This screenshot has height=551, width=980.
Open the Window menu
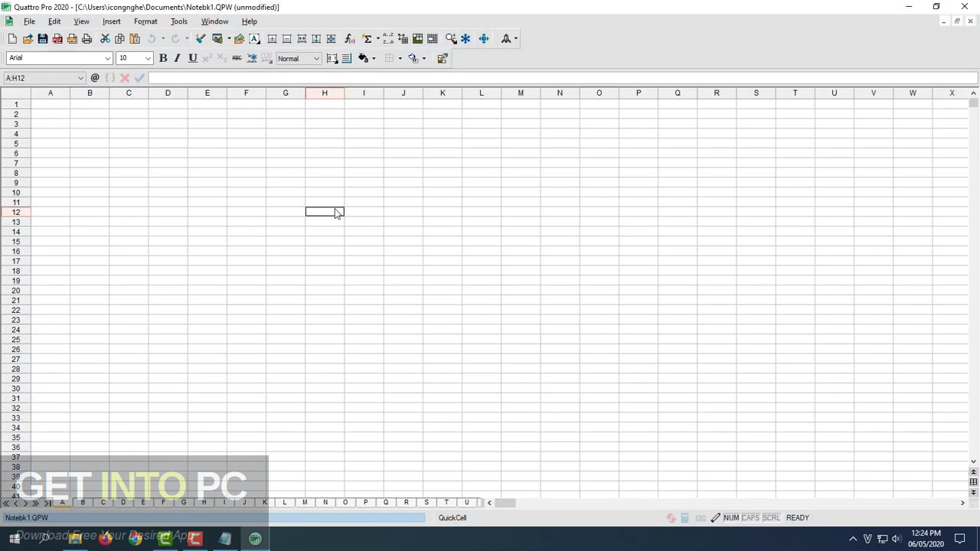tap(214, 21)
